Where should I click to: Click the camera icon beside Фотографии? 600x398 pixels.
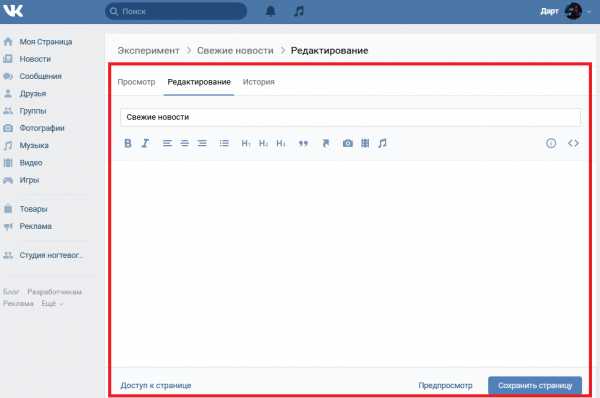pos(8,128)
